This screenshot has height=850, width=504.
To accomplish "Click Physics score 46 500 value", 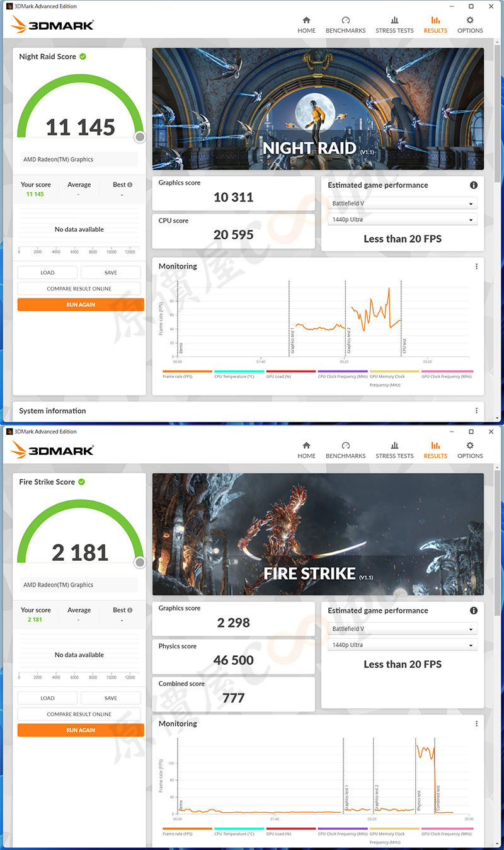I will pos(233,660).
